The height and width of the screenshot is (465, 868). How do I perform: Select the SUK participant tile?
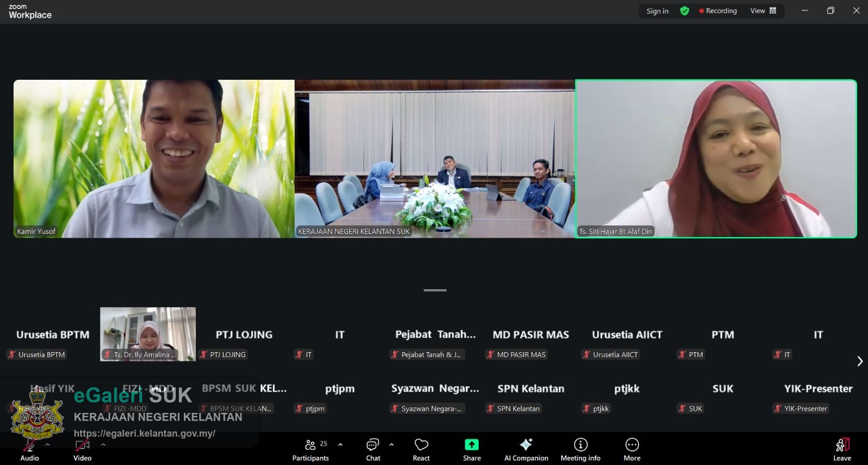(723, 388)
